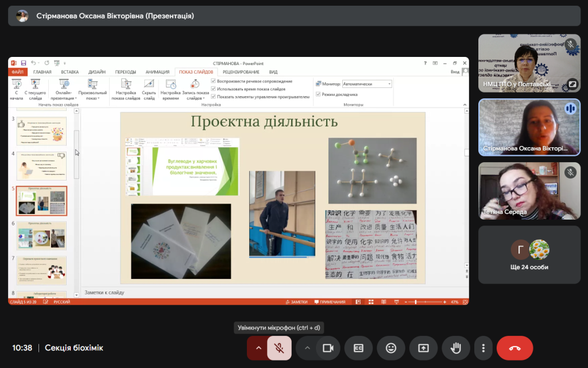Click the present screen button
Image resolution: width=588 pixels, height=368 pixels.
[x=424, y=348]
